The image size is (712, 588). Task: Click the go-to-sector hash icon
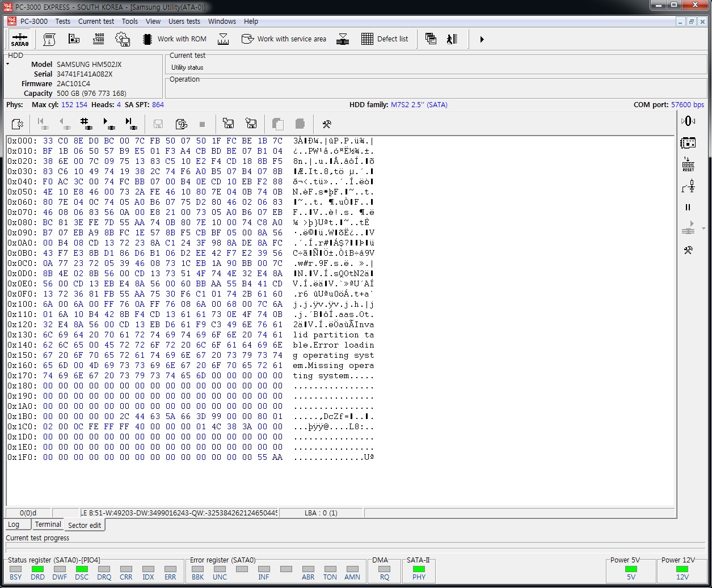86,124
